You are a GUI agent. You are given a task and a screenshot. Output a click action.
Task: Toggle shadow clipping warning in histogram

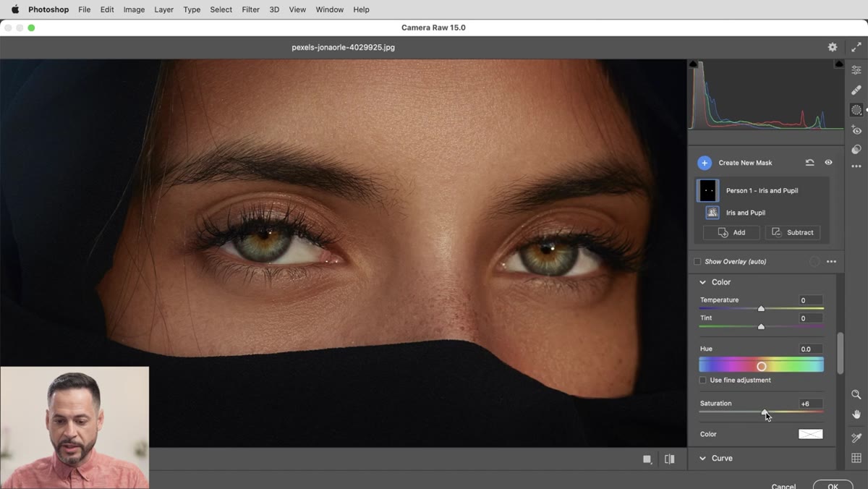[x=694, y=64]
